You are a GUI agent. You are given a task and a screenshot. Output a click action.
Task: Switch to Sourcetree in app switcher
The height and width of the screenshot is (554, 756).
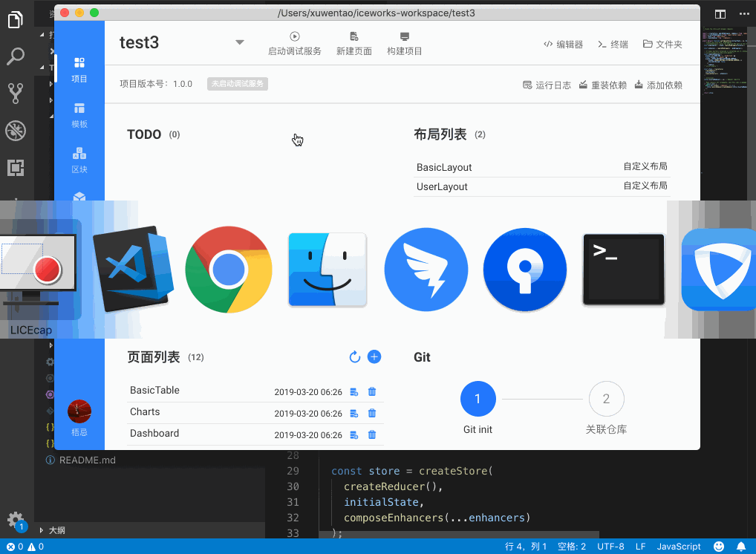[x=525, y=270]
